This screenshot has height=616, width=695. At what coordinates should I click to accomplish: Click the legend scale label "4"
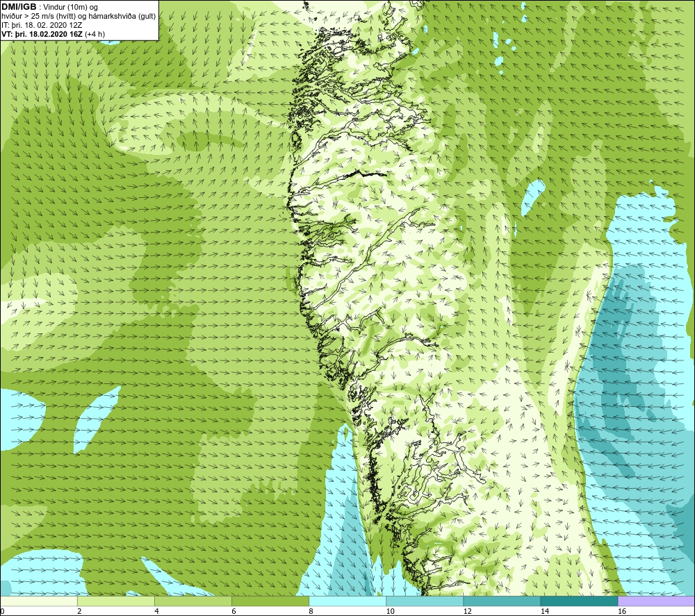pyautogui.click(x=156, y=612)
